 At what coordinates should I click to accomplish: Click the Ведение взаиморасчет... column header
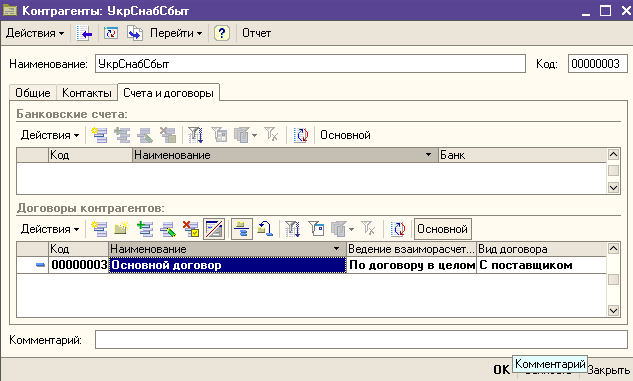(x=411, y=249)
